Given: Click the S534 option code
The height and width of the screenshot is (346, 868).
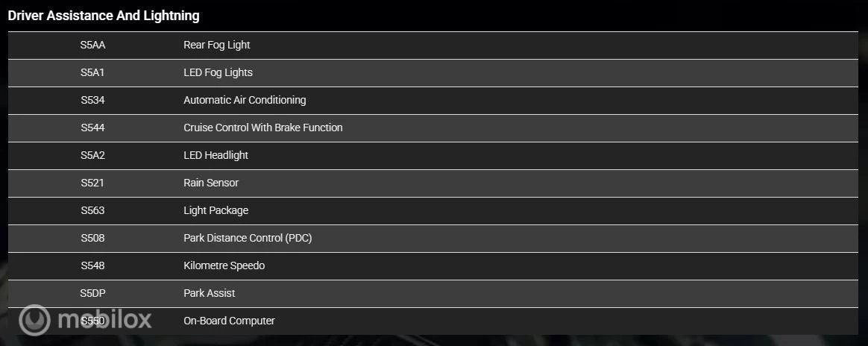Looking at the screenshot, I should point(92,100).
